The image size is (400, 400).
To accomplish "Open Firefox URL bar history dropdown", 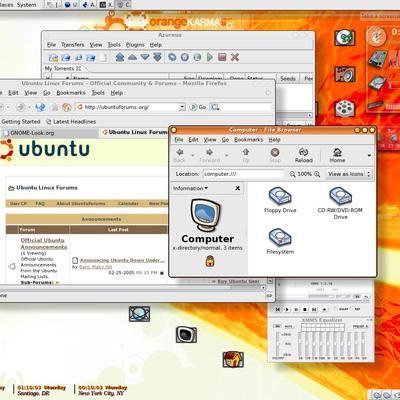I will click(182, 107).
